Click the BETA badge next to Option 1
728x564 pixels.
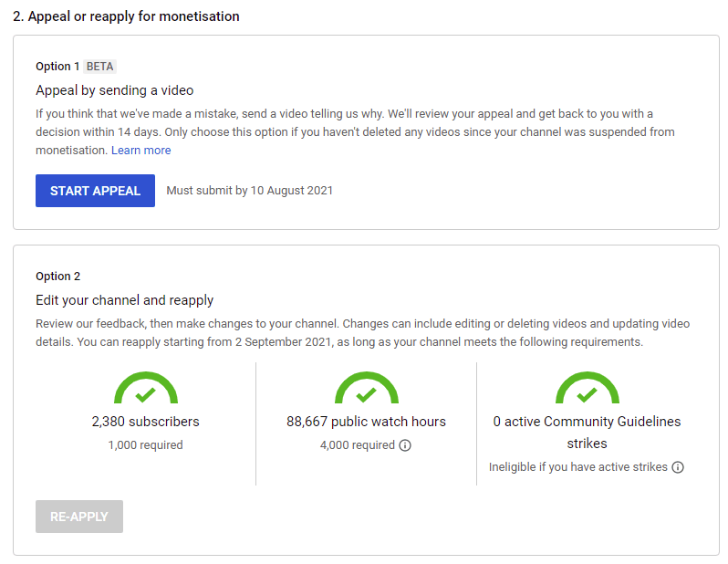coord(99,67)
